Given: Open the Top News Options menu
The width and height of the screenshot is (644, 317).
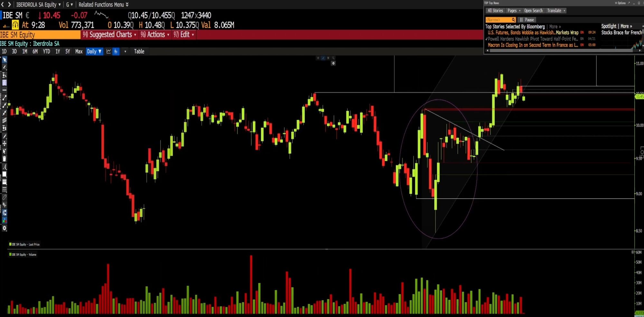Looking at the screenshot, I should tap(620, 3).
